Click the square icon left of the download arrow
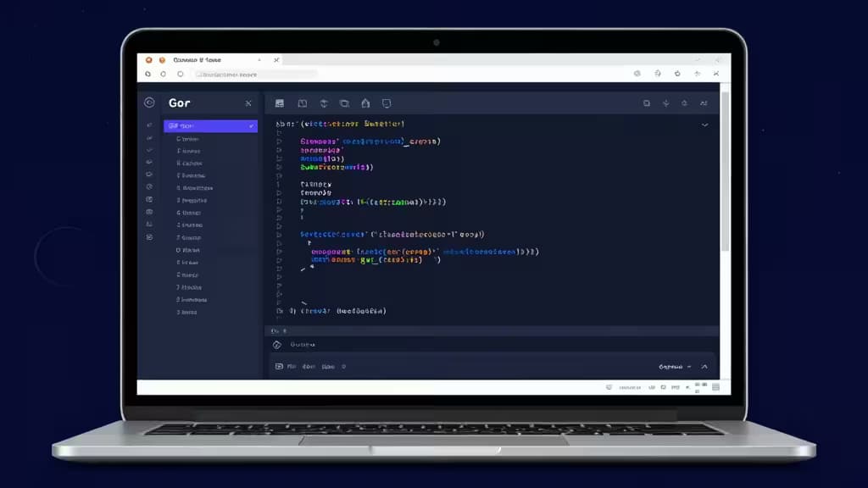 click(646, 103)
